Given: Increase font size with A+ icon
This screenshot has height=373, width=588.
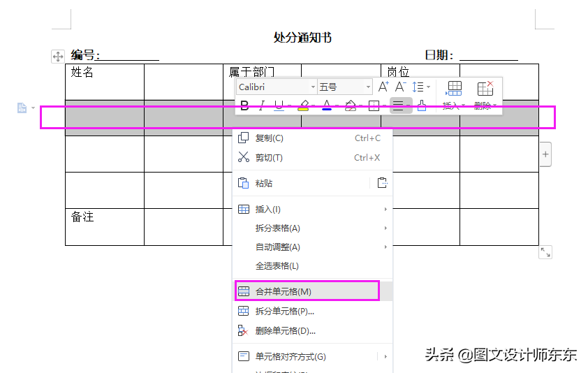Looking at the screenshot, I should pos(383,87).
